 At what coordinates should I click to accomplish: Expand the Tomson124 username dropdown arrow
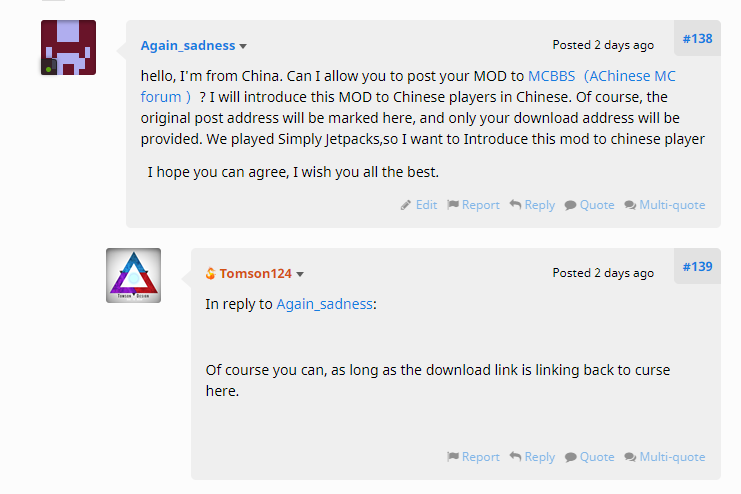point(300,274)
